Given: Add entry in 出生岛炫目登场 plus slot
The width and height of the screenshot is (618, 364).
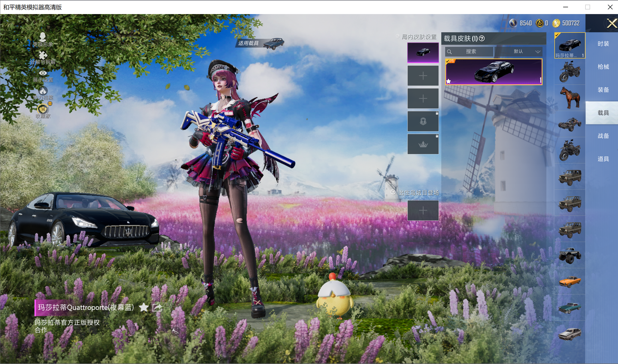Looking at the screenshot, I should [423, 210].
